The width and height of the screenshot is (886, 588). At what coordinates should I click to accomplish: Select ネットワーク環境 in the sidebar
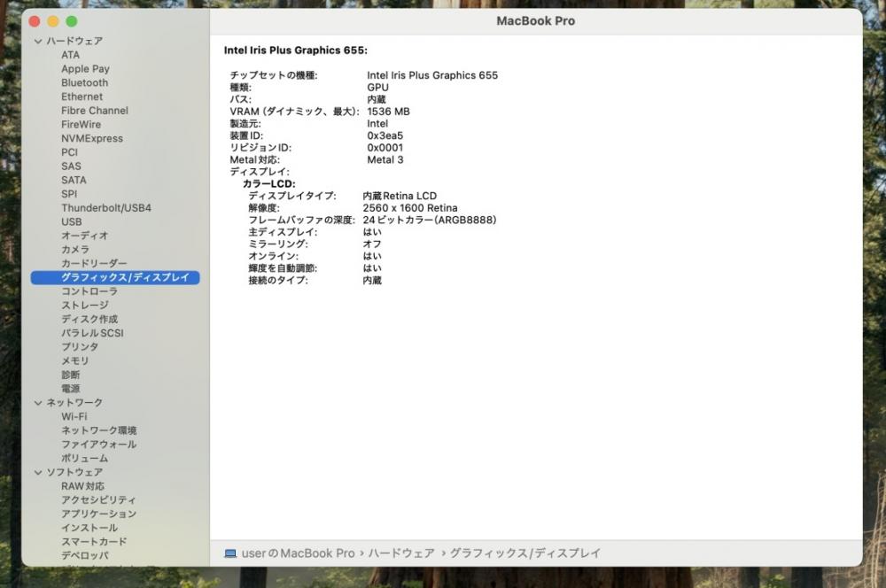tap(99, 430)
